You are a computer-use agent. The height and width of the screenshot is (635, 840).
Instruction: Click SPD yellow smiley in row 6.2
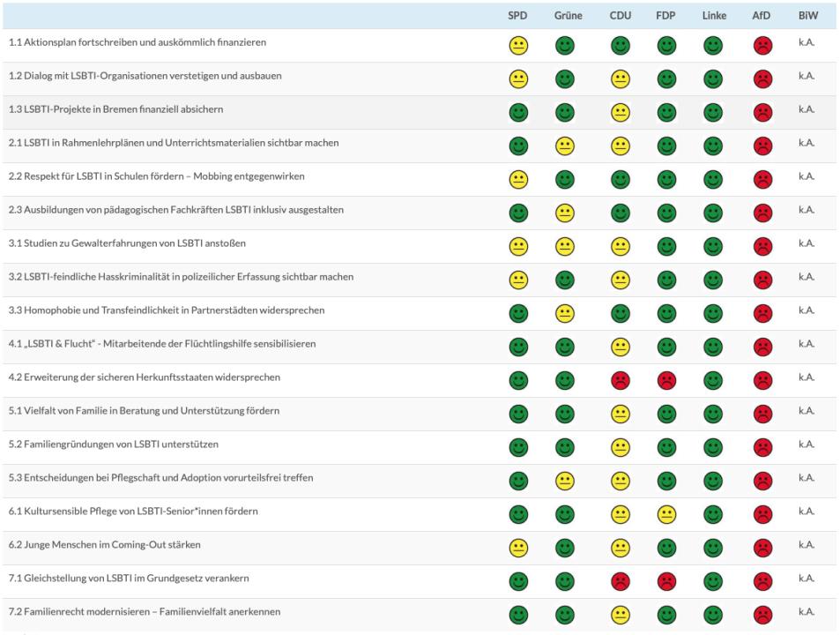[x=518, y=549]
